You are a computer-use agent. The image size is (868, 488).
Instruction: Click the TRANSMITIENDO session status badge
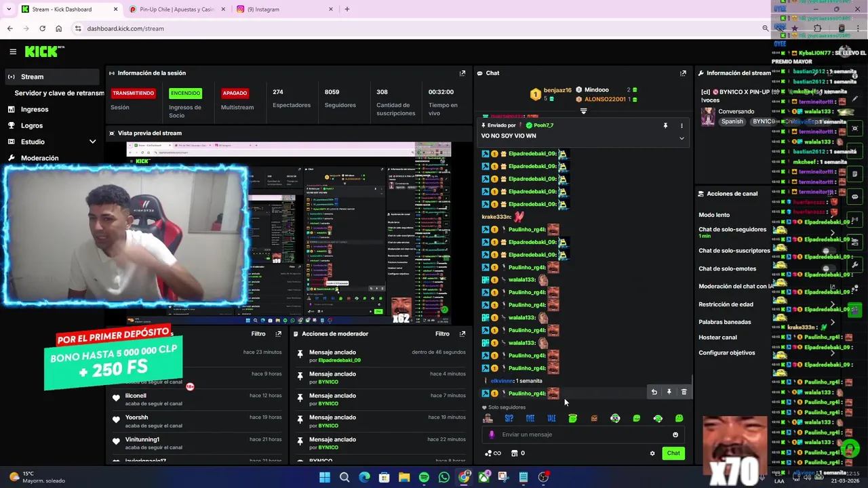133,93
